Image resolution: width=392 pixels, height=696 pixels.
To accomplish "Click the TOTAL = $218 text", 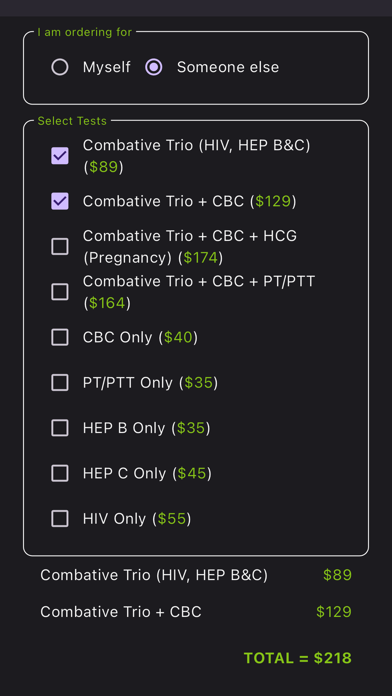I will pos(297,658).
